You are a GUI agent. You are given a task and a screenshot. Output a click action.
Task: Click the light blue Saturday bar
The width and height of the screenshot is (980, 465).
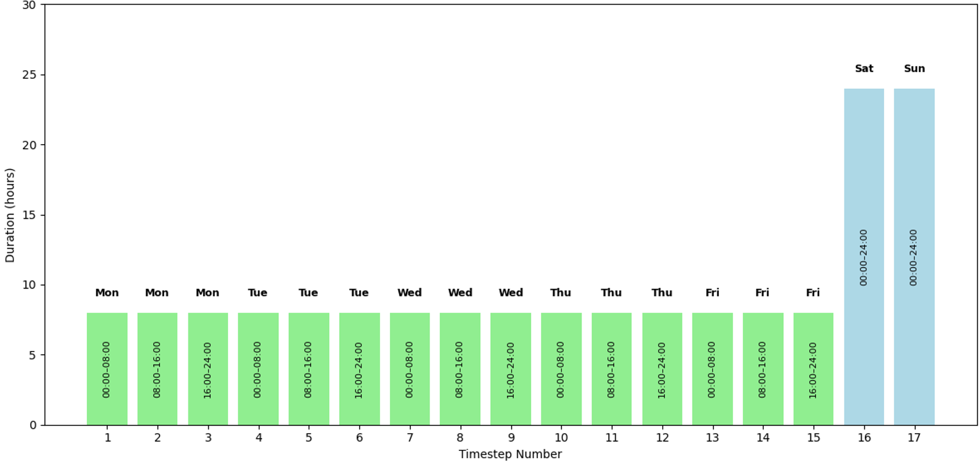[x=864, y=170]
